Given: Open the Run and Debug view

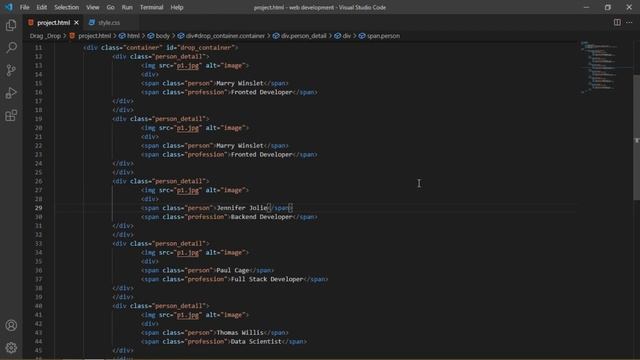Looking at the screenshot, I should (x=11, y=93).
